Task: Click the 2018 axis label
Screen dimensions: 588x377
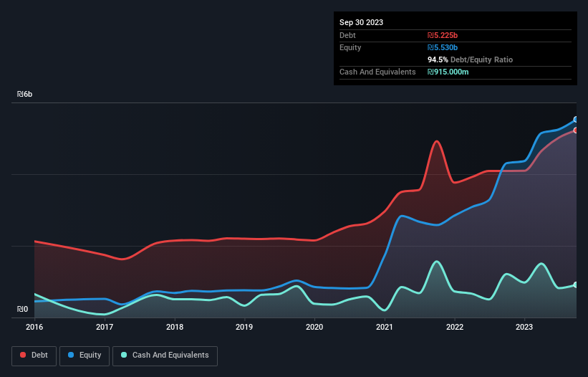Action: tap(175, 327)
